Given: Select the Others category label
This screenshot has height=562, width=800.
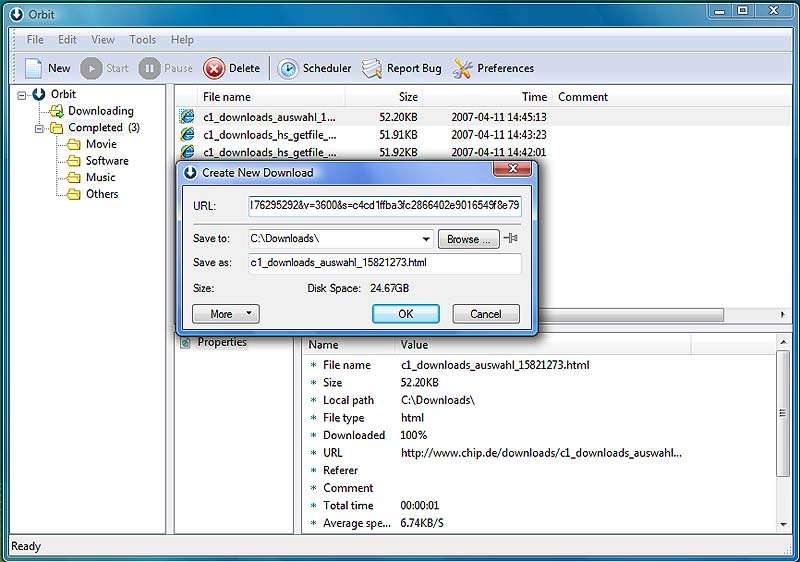Looking at the screenshot, I should coord(102,194).
